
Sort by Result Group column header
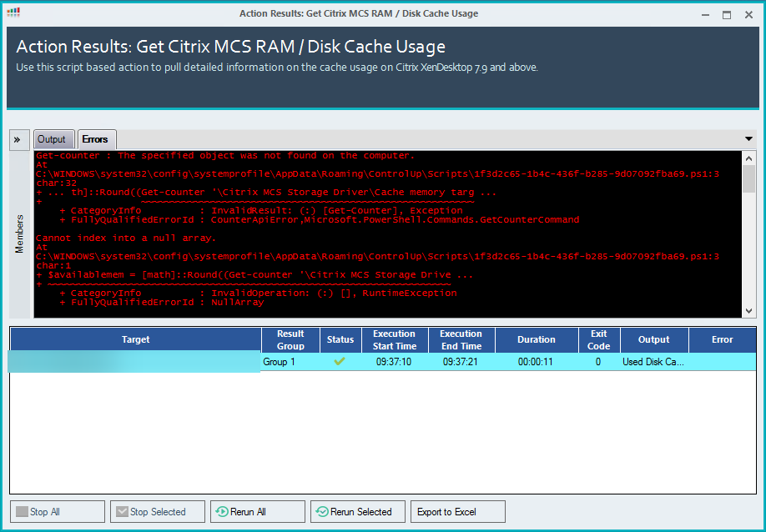tap(290, 339)
